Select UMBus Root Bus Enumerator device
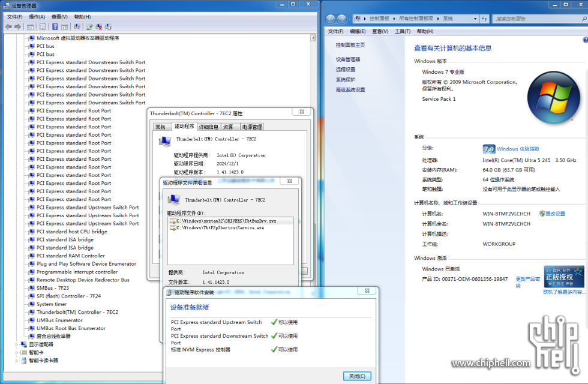 click(71, 328)
